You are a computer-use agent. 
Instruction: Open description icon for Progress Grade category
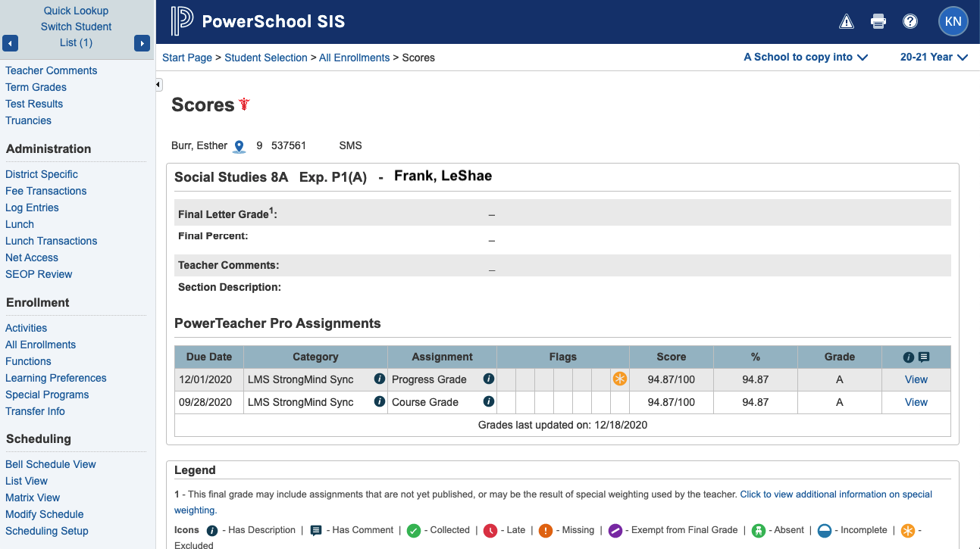[380, 379]
